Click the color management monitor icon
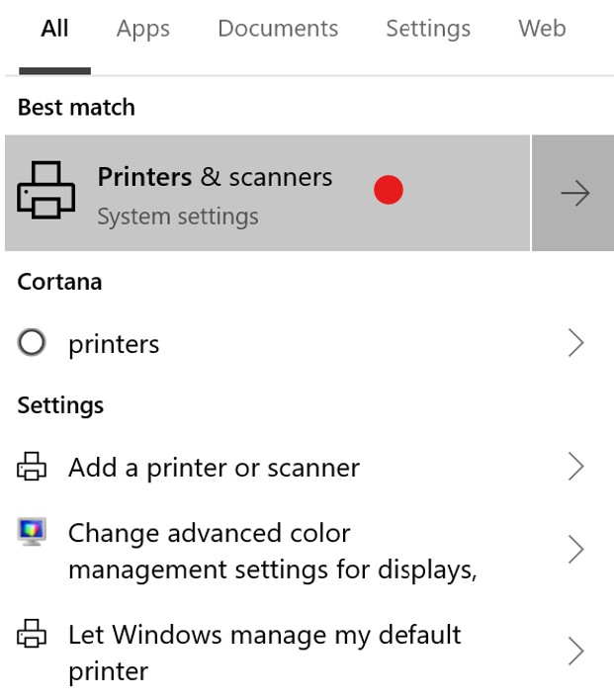 pos(32,533)
